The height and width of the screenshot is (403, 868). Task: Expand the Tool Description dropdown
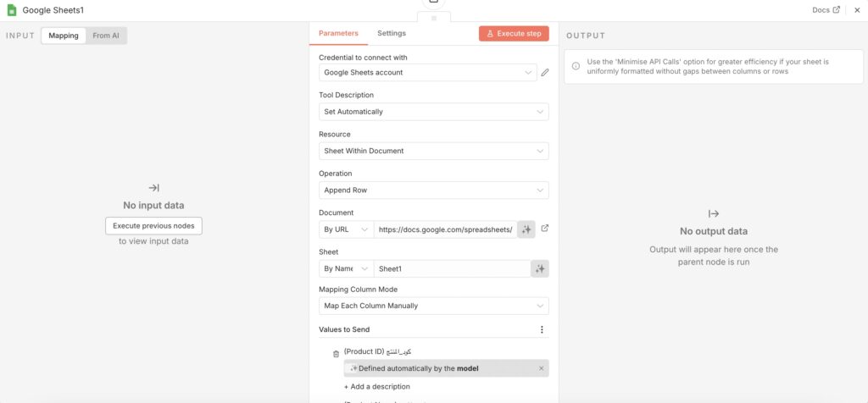[433, 112]
